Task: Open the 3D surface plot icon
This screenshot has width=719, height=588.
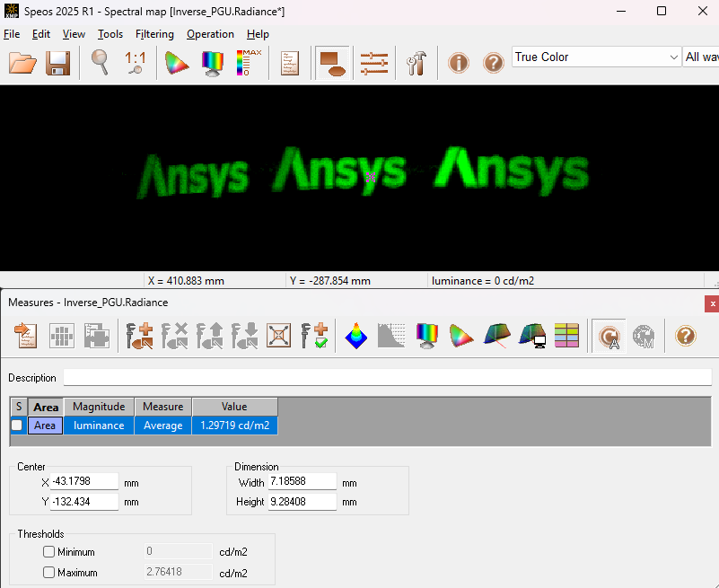Action: click(x=356, y=336)
